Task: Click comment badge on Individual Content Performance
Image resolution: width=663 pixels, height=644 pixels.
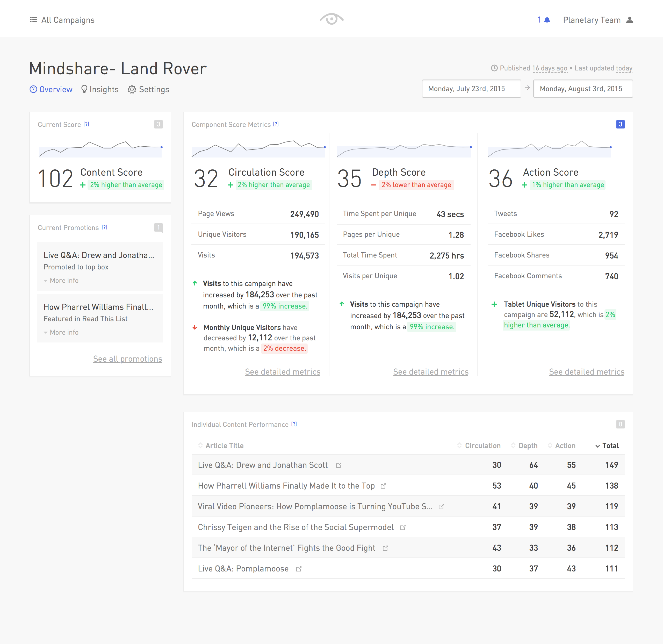Action: [x=620, y=424]
